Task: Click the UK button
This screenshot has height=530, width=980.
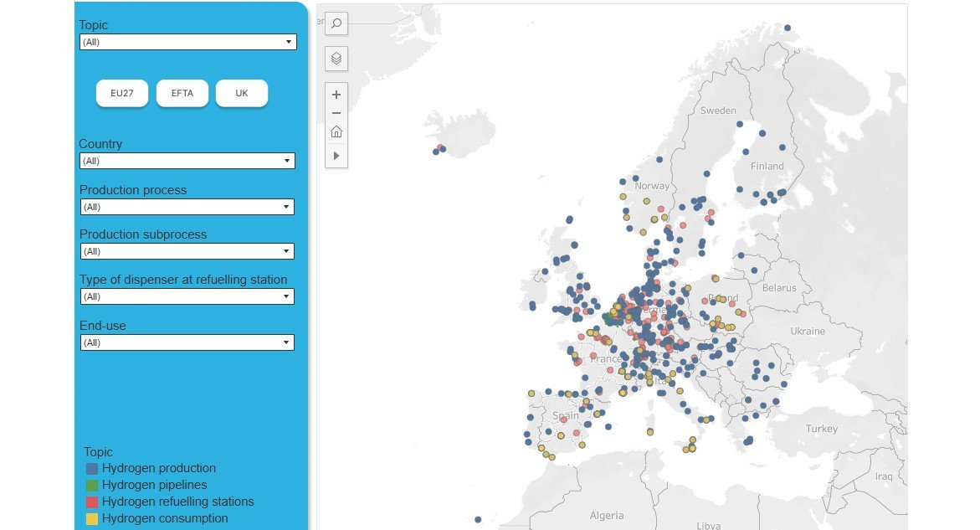Action: pos(241,93)
